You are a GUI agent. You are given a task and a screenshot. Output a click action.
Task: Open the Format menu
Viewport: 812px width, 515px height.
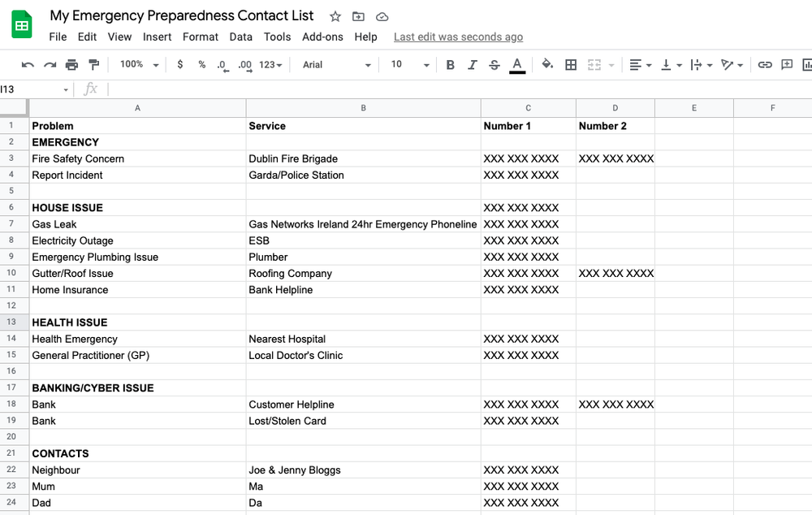point(201,37)
